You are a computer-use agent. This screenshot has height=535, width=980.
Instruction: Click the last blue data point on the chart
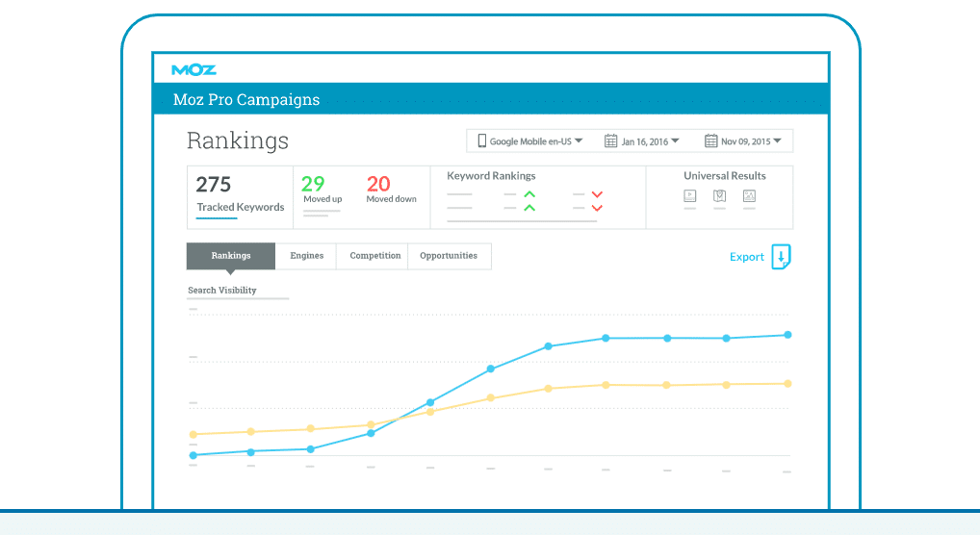click(788, 335)
